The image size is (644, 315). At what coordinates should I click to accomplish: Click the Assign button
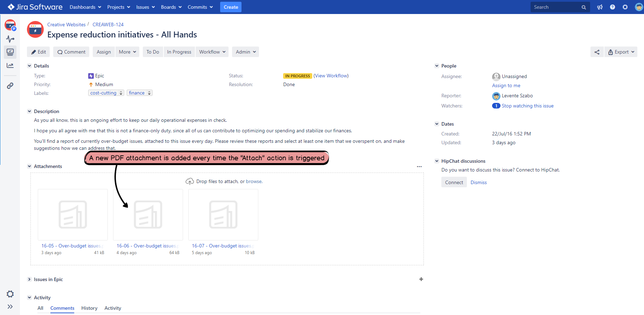(104, 52)
